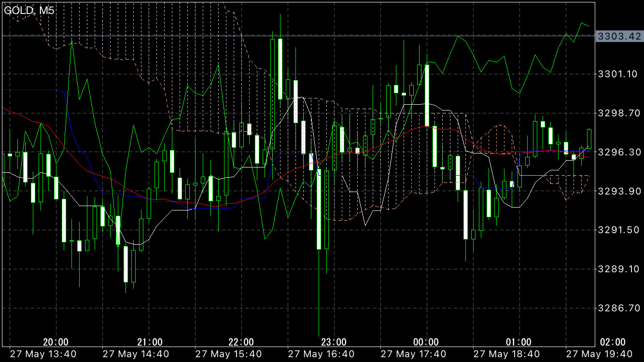Click the 27 May 18:40 date label
Screen dimensions: 644x362
[506, 354]
